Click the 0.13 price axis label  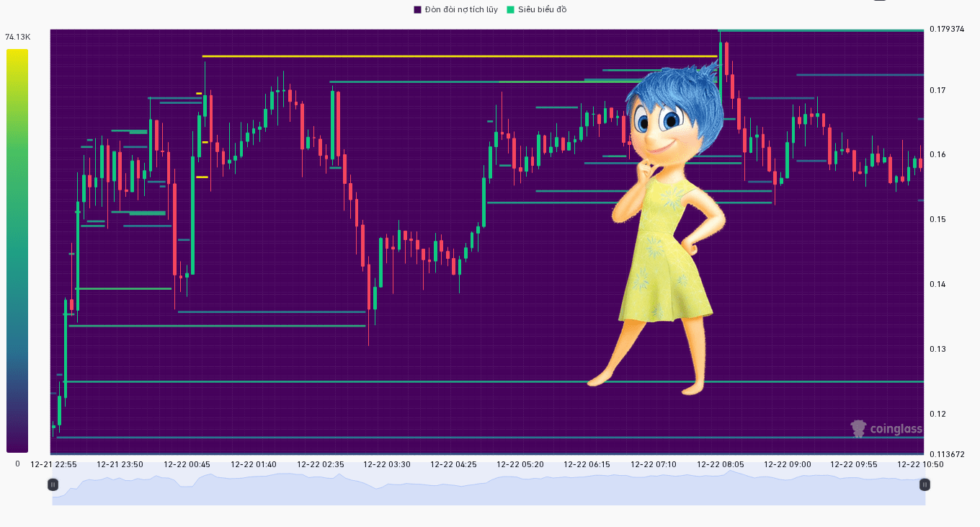tap(937, 349)
